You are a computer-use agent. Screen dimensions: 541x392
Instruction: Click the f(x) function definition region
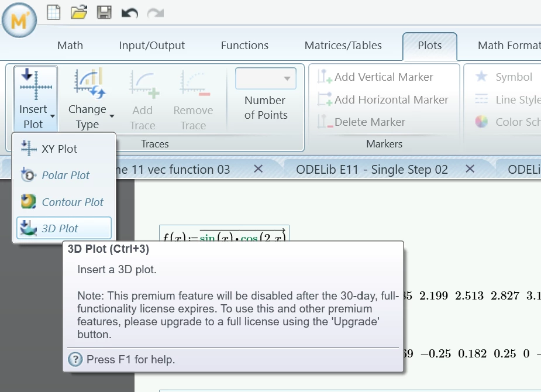click(224, 234)
